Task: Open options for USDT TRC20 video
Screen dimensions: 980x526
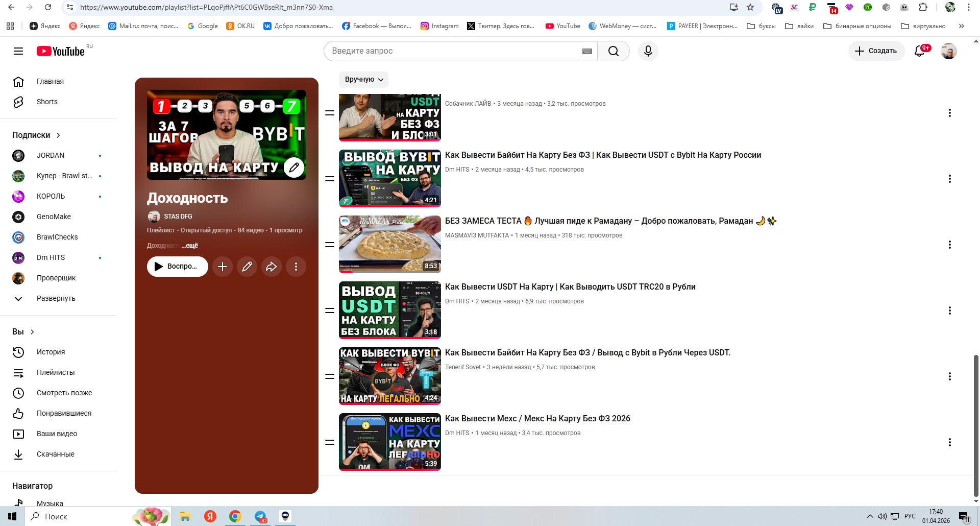Action: coord(950,310)
